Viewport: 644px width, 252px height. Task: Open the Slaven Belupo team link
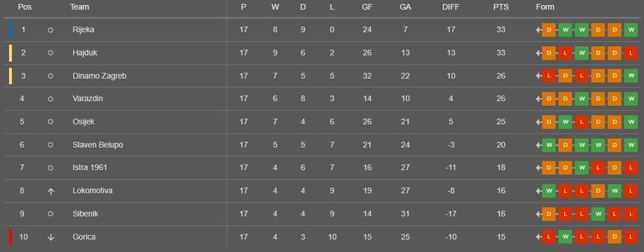click(x=98, y=145)
